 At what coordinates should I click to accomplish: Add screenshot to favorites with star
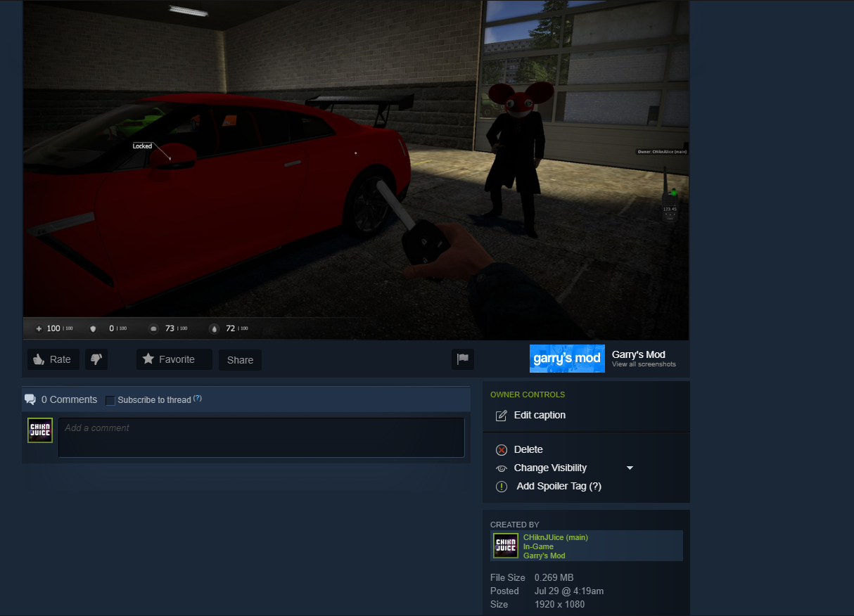(x=174, y=359)
